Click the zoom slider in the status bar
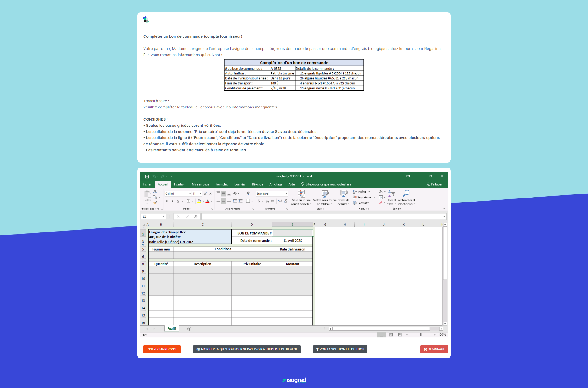 (421, 335)
